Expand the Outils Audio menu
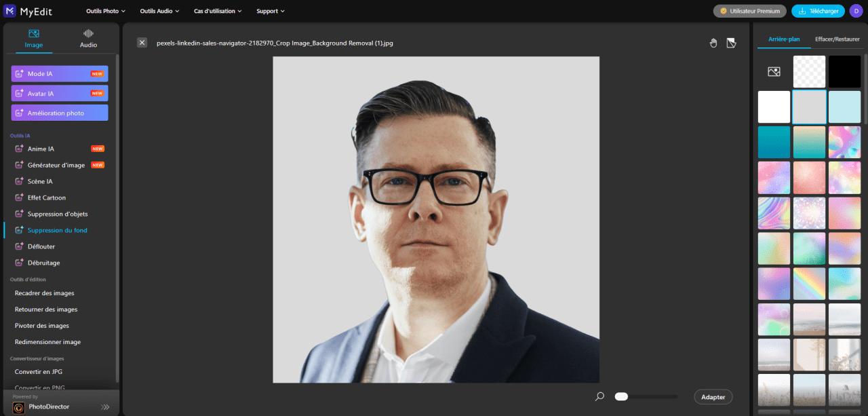This screenshot has width=868, height=416. point(159,11)
